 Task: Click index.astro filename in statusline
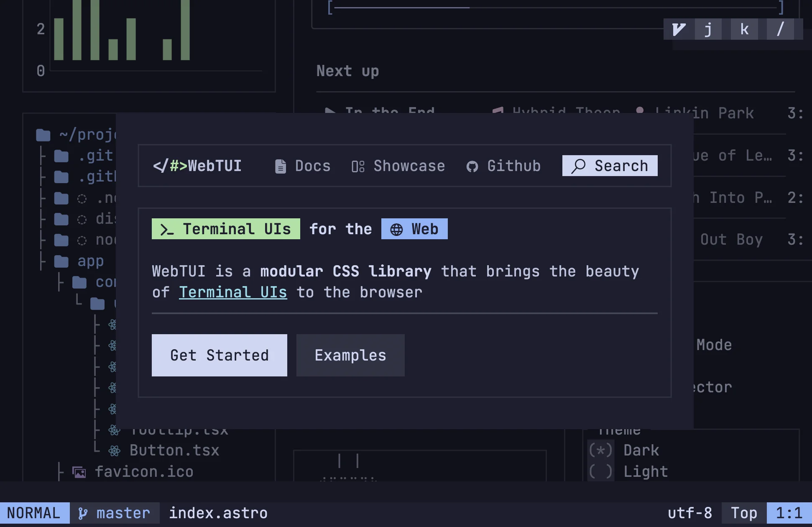coord(218,513)
